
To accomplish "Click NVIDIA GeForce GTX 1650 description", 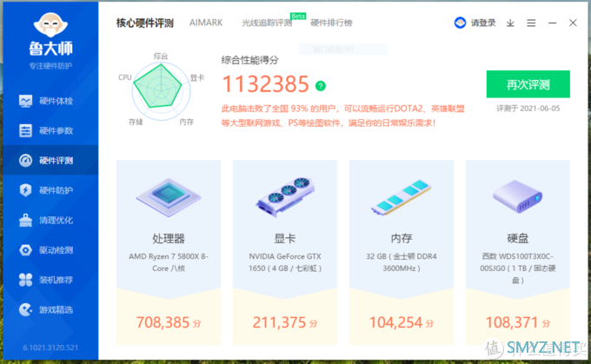I will (285, 262).
